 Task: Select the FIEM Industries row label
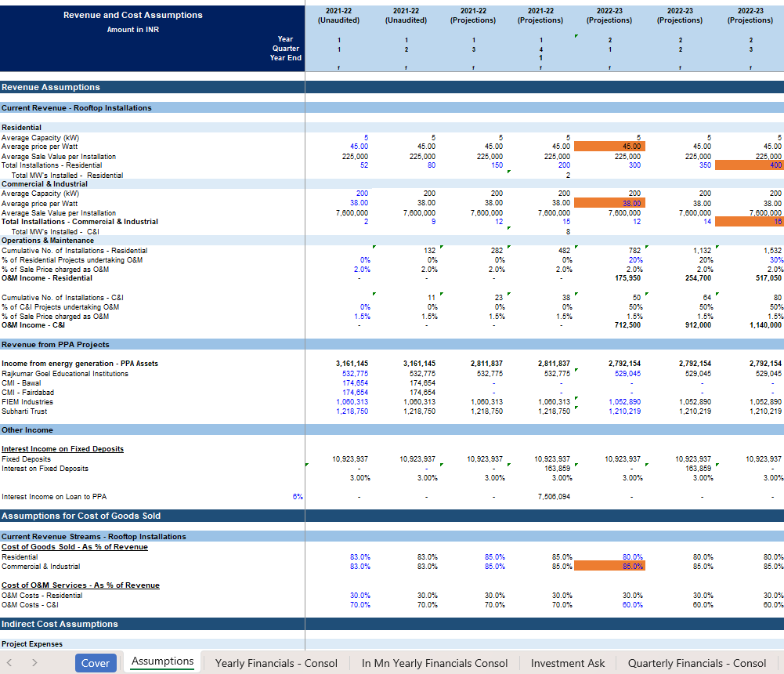(27, 402)
